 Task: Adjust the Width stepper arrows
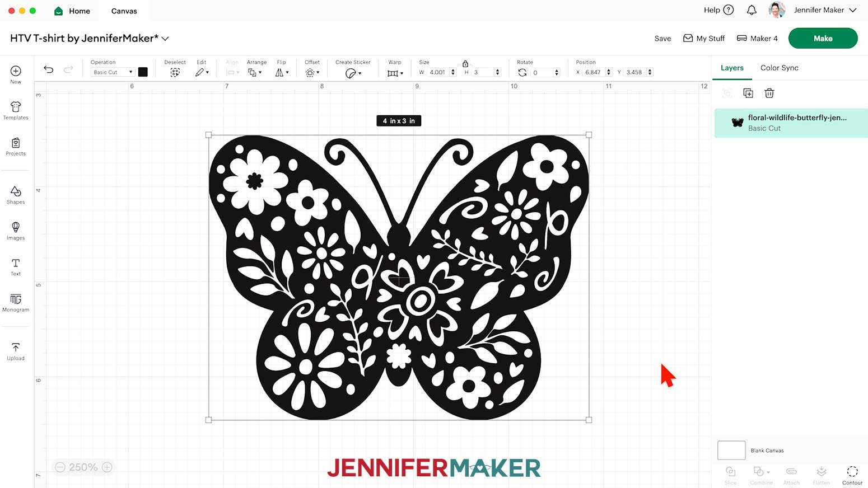(453, 72)
